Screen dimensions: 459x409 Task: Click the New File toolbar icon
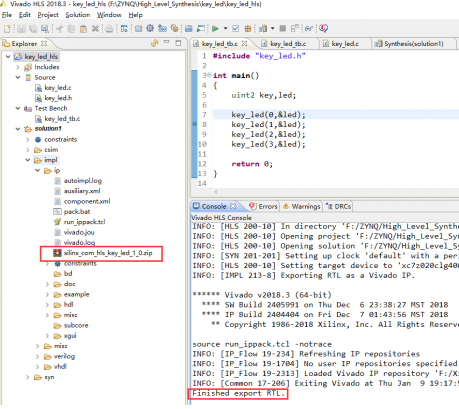7,29
